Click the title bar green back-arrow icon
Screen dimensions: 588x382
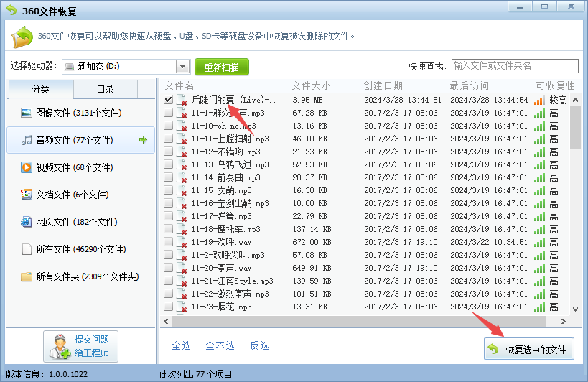click(x=11, y=10)
